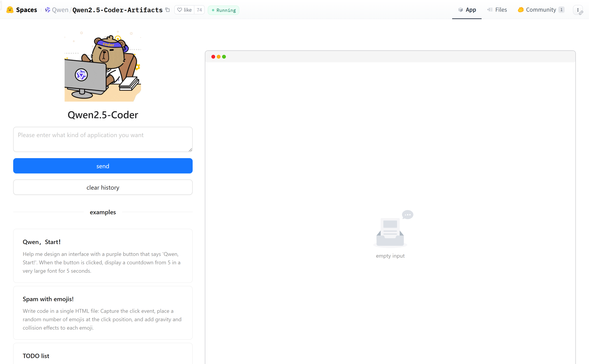Focus the application description text field

103,139
